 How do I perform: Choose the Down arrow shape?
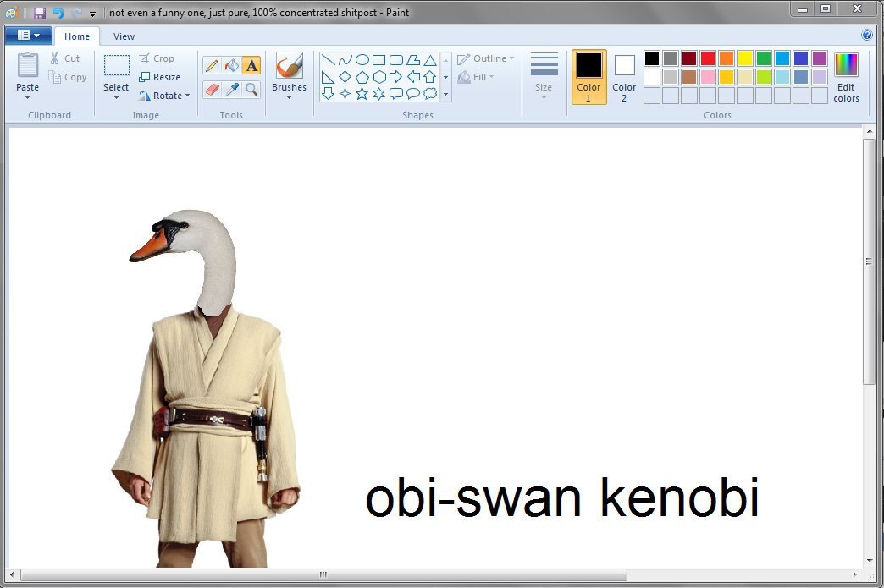(x=329, y=94)
